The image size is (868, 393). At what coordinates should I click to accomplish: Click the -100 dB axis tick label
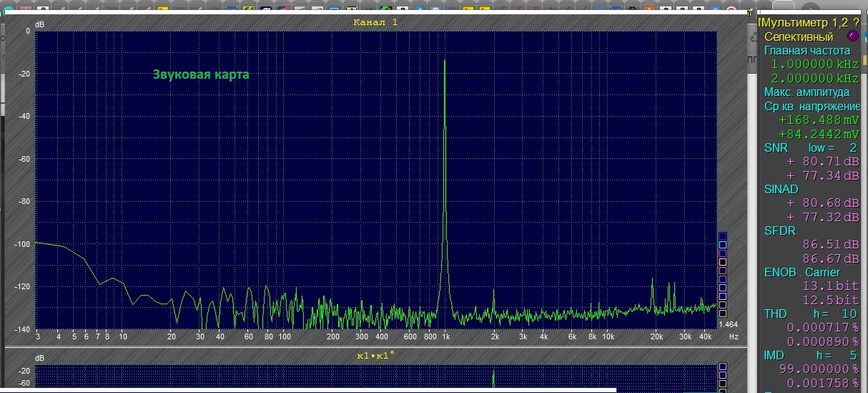coord(23,244)
